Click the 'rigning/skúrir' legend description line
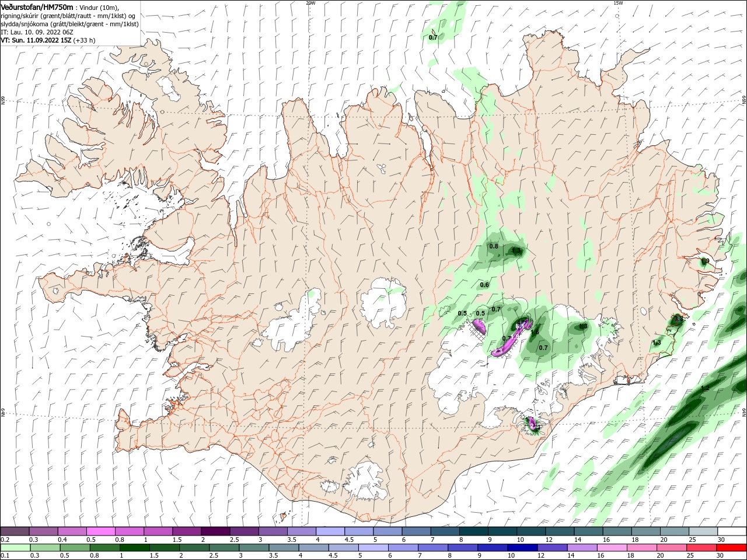Viewport: 747px width, 560px height. pyautogui.click(x=68, y=15)
